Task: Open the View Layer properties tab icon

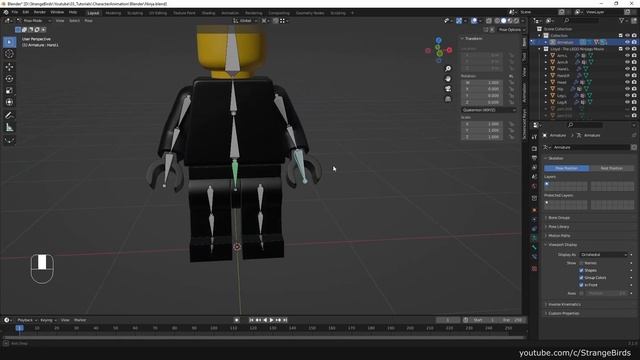Action: pyautogui.click(x=534, y=167)
